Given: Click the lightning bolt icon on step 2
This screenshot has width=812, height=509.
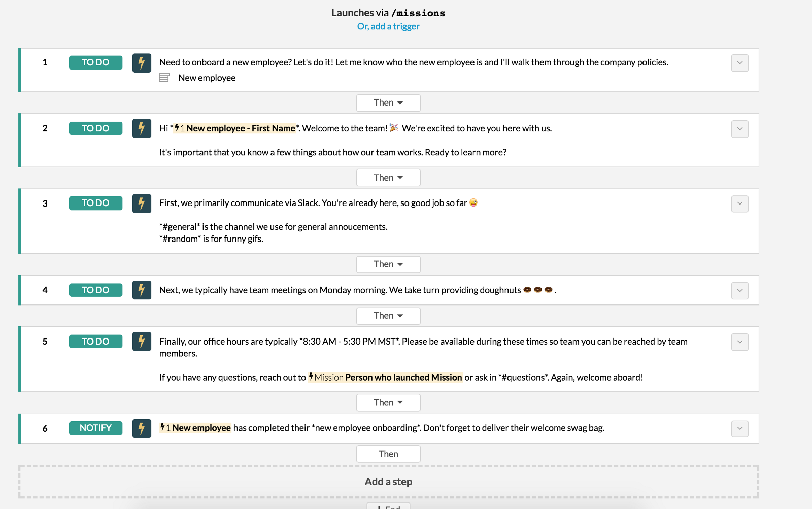Looking at the screenshot, I should pos(142,128).
